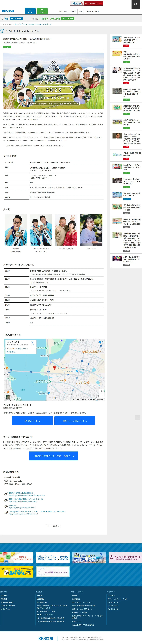Click the イベント breadcrumb link
The width and height of the screenshot is (142, 644).
click(x=10, y=24)
